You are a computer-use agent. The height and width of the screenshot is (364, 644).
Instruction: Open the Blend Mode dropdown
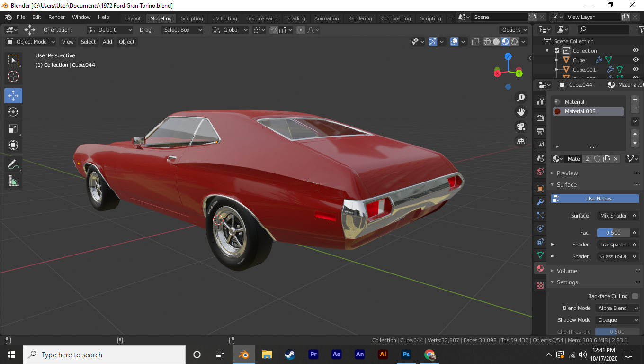click(x=617, y=308)
